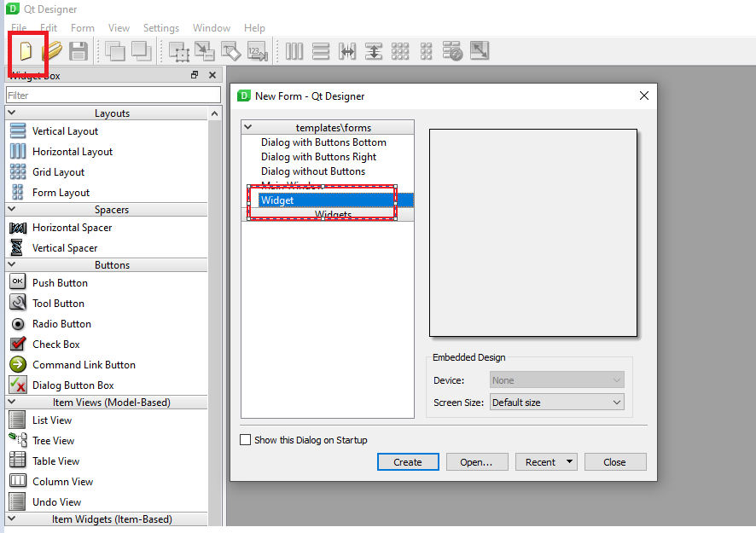Viewport: 756px width, 533px height.
Task: Open the View menu
Action: [119, 28]
